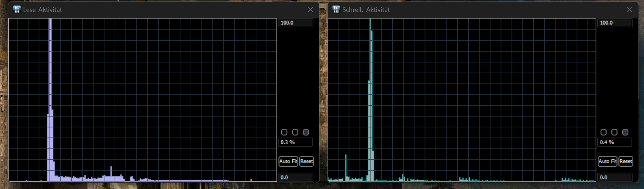Click Reset in Schreib-Aktivität
644x189 pixels.
tap(626, 161)
